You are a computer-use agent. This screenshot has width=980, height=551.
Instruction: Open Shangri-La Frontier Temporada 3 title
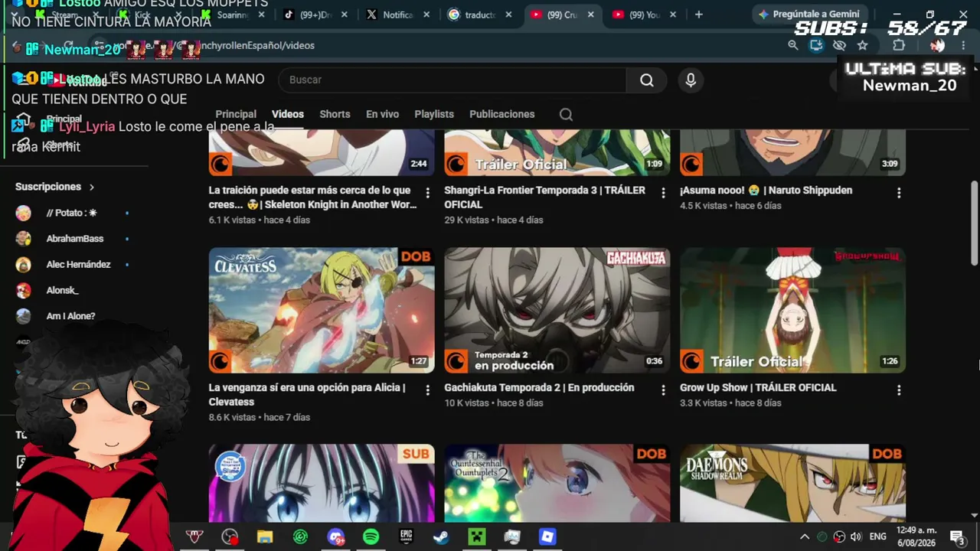(545, 197)
